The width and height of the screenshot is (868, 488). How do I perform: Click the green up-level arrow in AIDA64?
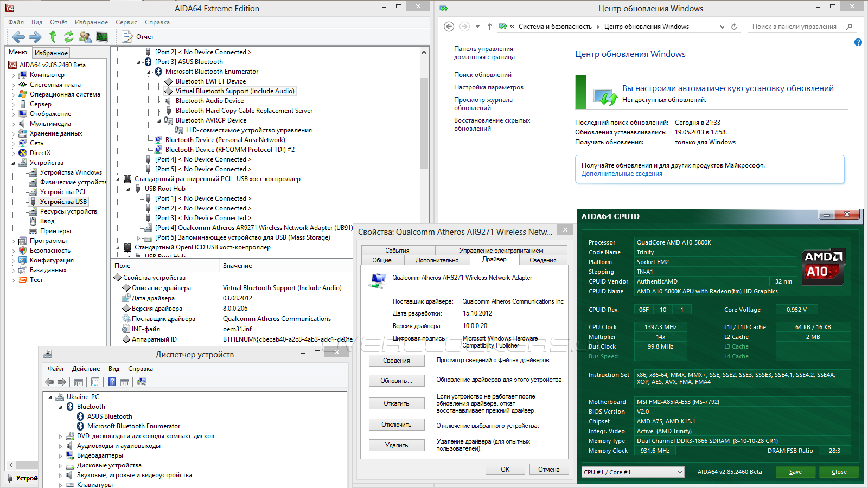[53, 37]
